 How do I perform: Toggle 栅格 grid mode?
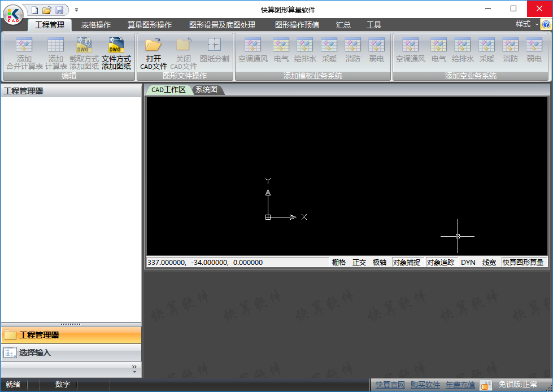pos(338,262)
